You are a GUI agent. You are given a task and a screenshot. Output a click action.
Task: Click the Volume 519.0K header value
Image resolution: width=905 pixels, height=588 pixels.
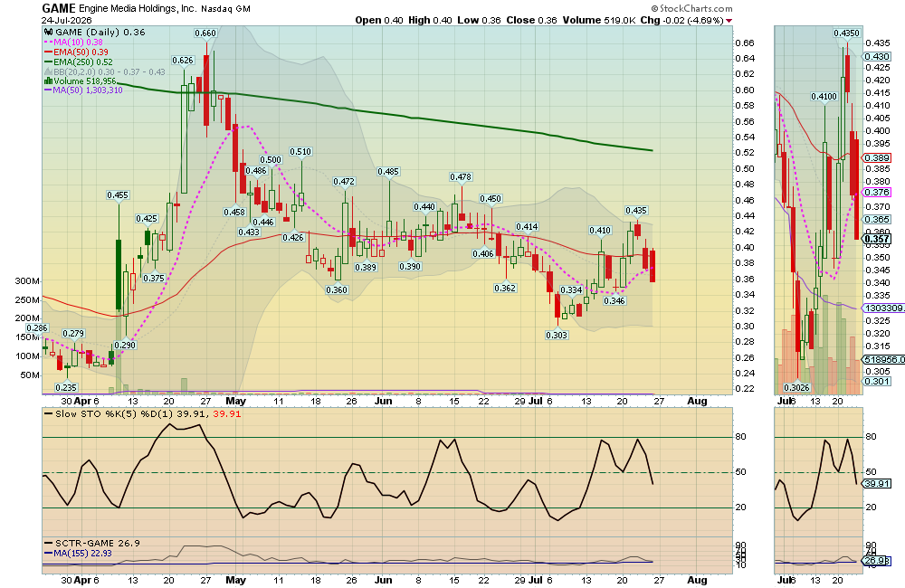point(599,20)
